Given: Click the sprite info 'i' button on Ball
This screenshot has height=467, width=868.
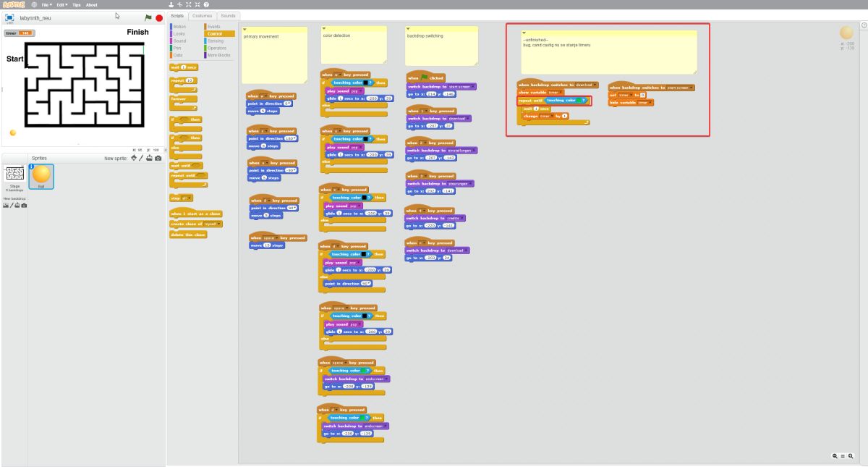Looking at the screenshot, I should click(x=32, y=167).
